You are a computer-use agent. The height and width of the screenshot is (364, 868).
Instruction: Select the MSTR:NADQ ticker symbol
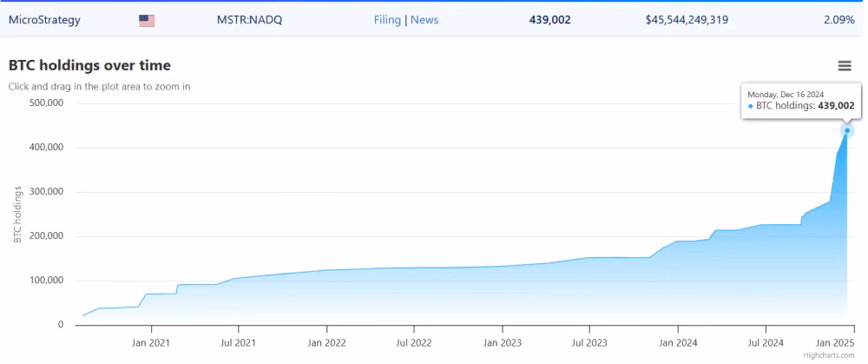(250, 20)
